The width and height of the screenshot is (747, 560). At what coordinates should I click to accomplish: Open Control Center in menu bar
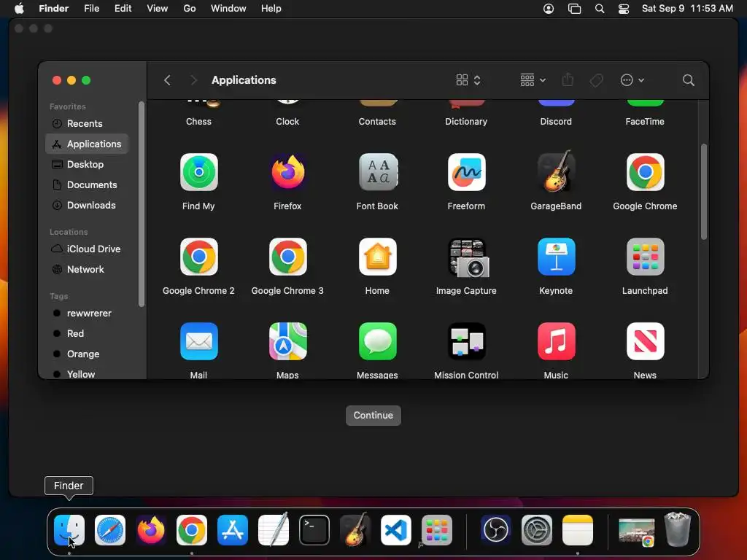[624, 9]
